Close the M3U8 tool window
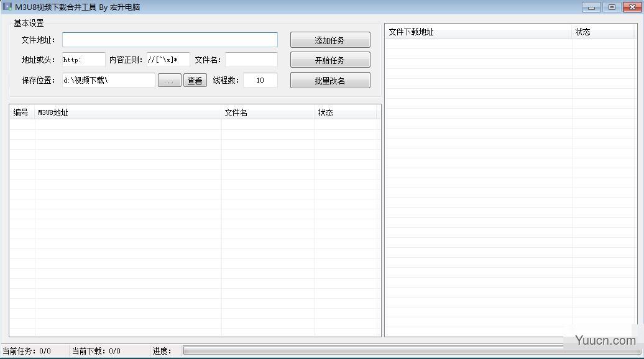The height and width of the screenshot is (359, 644). point(632,7)
